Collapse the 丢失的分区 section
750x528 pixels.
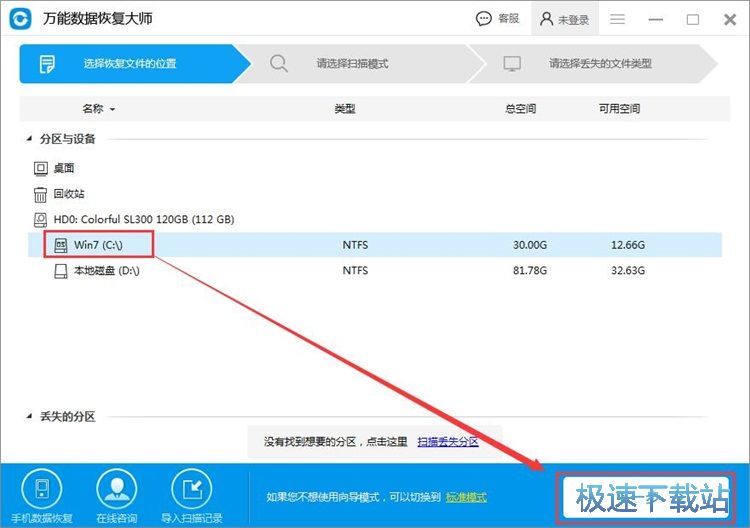(x=30, y=416)
